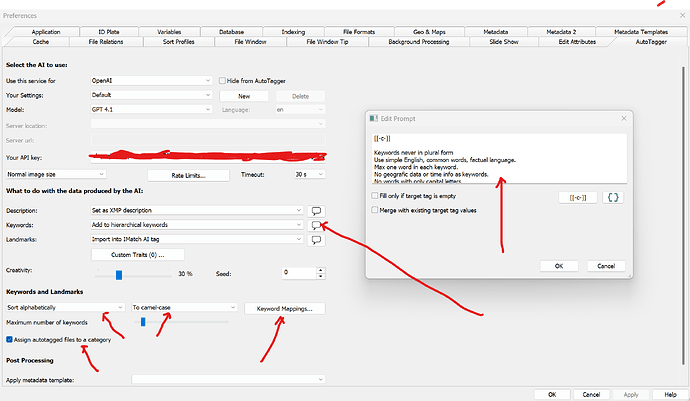The height and width of the screenshot is (401, 690).
Task: Open the Model dropdown showing GPT 4.1
Action: pos(151,109)
